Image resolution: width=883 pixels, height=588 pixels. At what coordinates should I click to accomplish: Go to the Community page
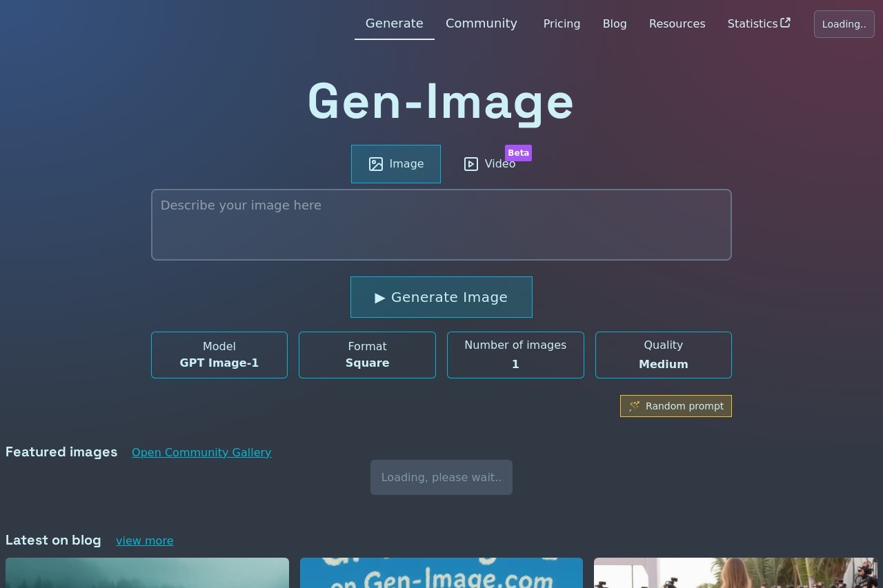point(482,23)
